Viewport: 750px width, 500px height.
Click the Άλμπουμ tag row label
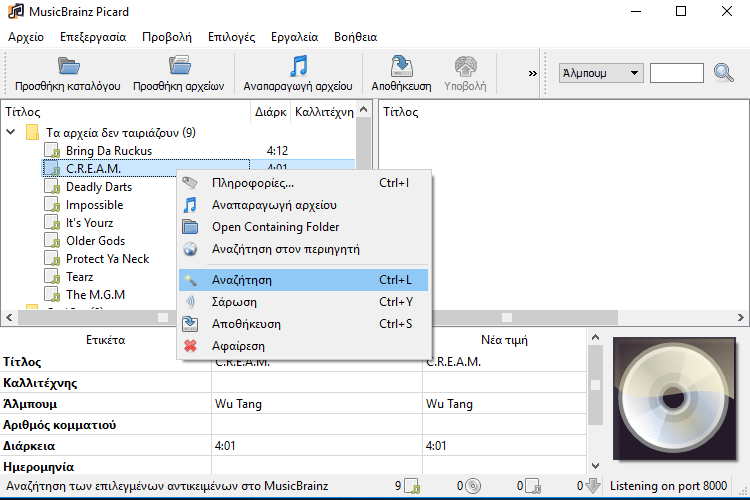(30, 404)
